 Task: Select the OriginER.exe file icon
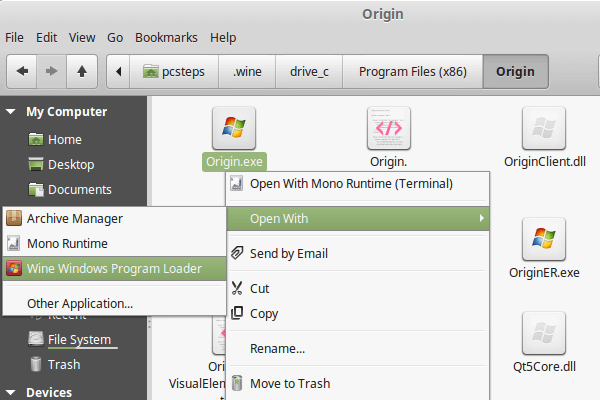pyautogui.click(x=544, y=239)
